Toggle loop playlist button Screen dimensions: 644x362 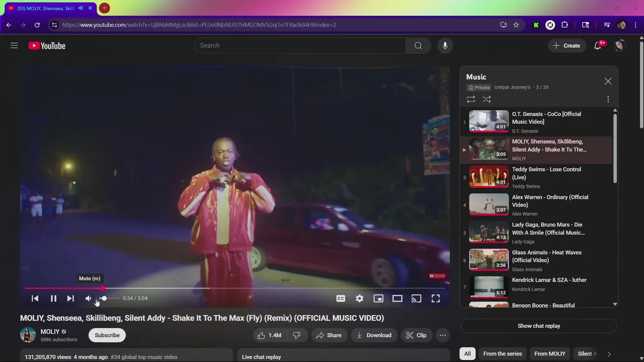coord(471,100)
